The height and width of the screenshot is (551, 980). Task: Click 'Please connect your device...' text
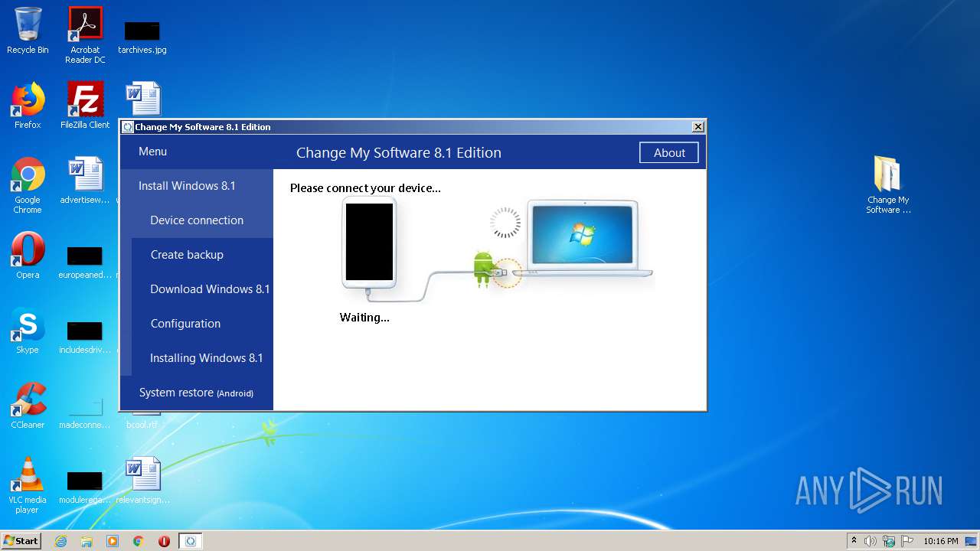[x=365, y=188]
